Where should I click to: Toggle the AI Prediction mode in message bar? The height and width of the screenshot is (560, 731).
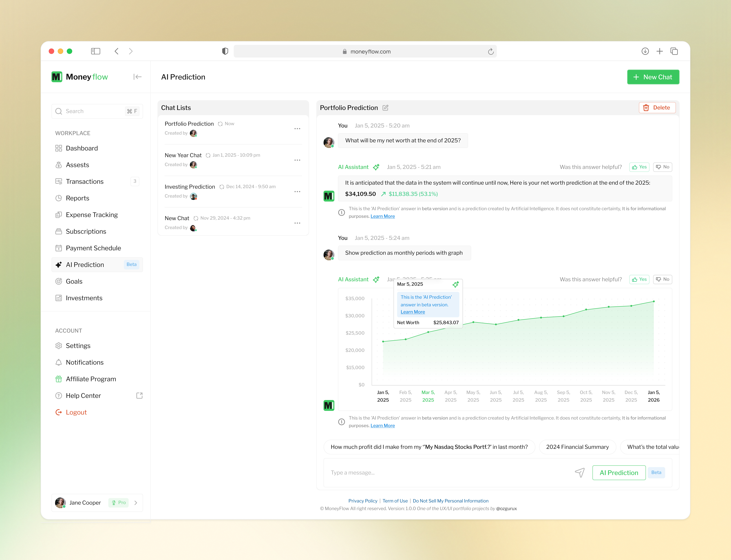[619, 472]
